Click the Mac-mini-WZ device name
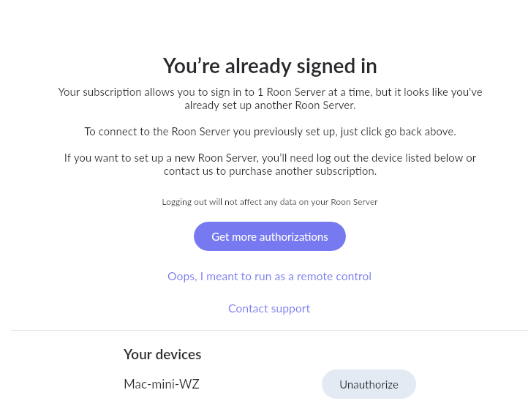Image resolution: width=528 pixels, height=420 pixels. click(162, 384)
